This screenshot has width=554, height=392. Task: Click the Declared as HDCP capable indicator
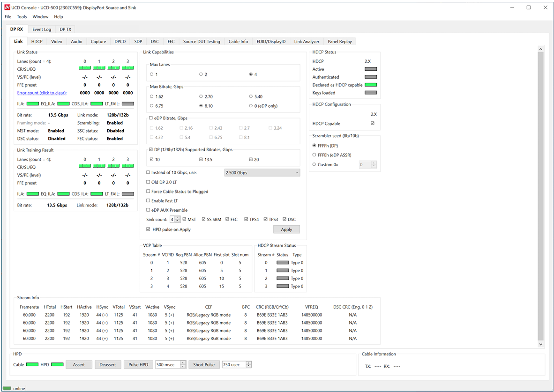[x=371, y=85]
